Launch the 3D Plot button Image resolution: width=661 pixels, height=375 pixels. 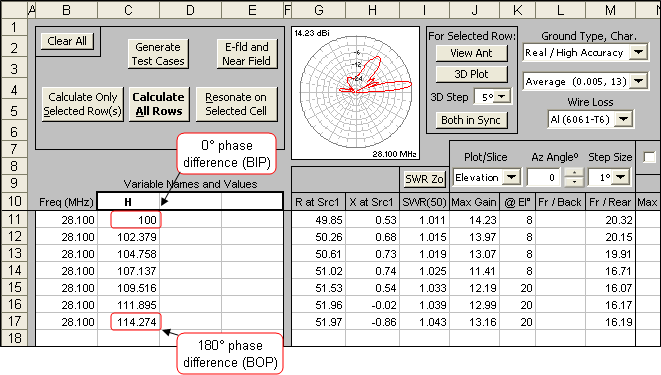click(471, 74)
